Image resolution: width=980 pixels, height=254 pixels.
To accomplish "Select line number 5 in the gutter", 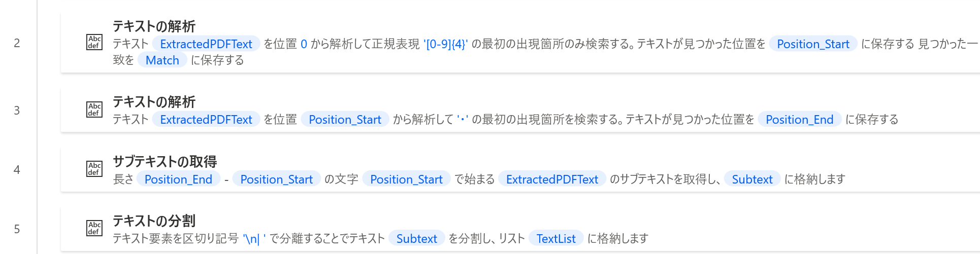I will pyautogui.click(x=17, y=229).
